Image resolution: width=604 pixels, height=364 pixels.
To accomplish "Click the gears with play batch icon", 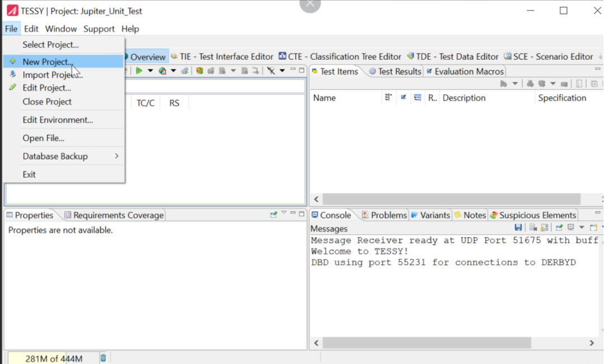I will [185, 70].
